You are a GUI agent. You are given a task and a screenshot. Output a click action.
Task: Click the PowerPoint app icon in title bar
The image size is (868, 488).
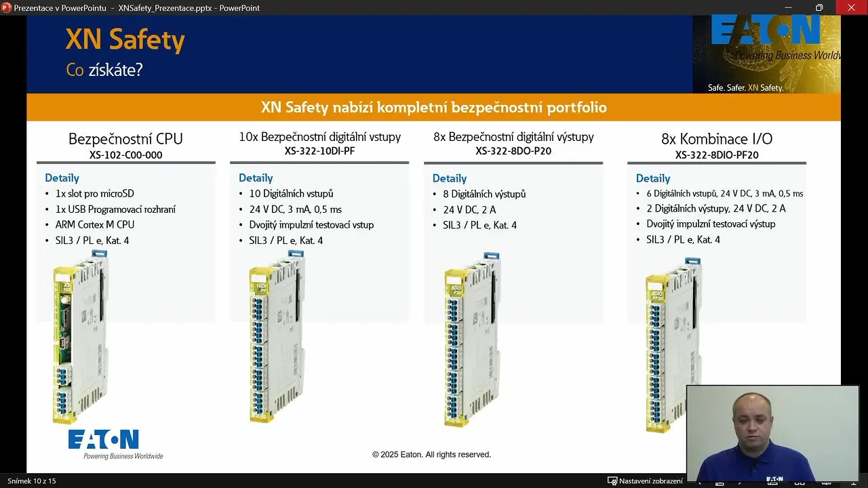[x=7, y=8]
